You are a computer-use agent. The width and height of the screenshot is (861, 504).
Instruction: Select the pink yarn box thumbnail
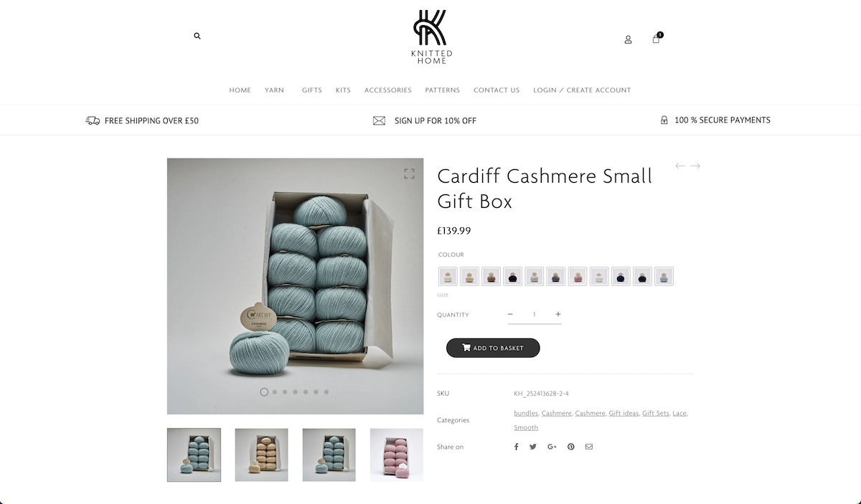(x=397, y=455)
